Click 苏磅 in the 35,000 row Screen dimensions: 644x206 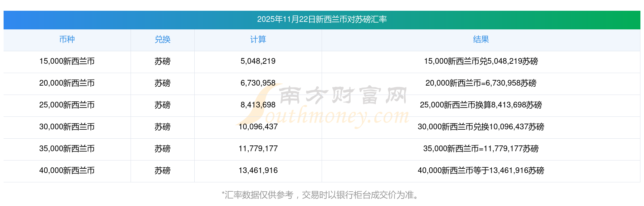coord(162,149)
